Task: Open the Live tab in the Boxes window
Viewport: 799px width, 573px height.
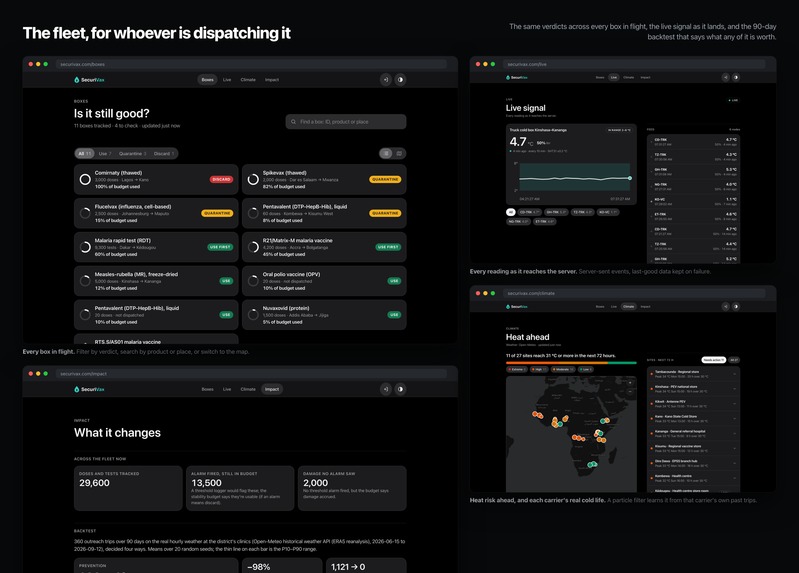Action: pyautogui.click(x=227, y=80)
